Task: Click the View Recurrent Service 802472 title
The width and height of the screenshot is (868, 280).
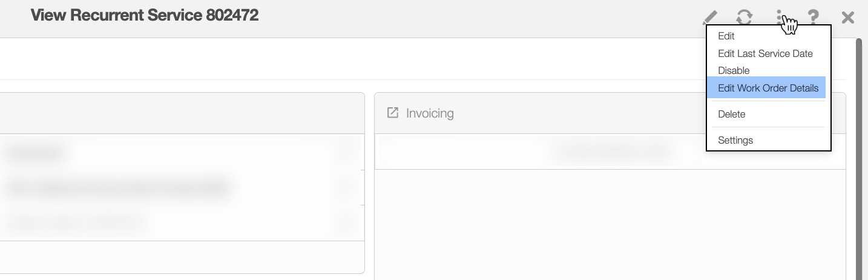Action: [145, 16]
